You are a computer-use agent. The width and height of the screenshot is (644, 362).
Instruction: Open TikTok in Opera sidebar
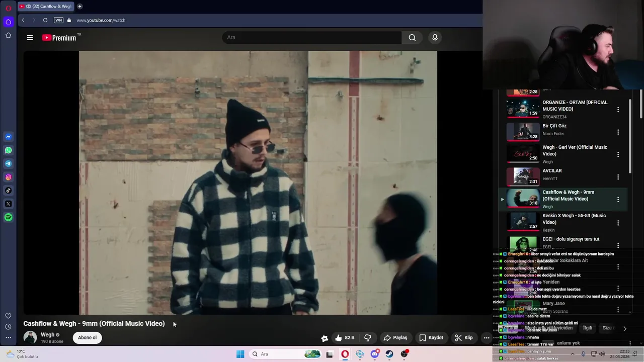(x=8, y=190)
